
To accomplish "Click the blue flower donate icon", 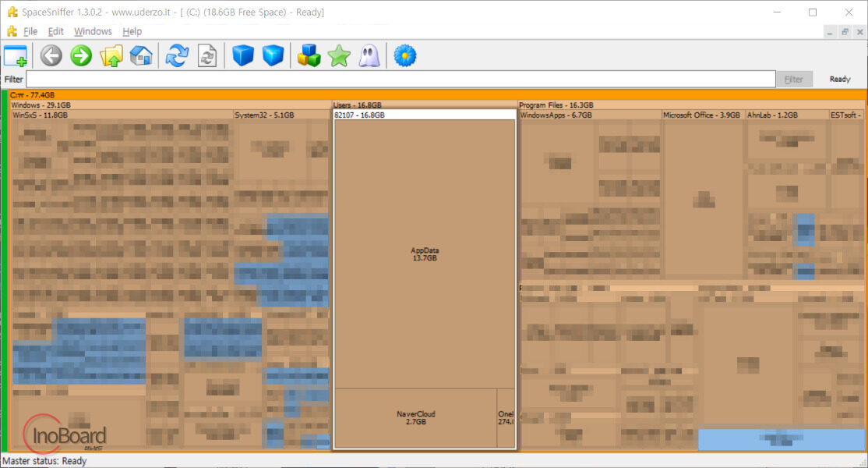I will tap(405, 56).
